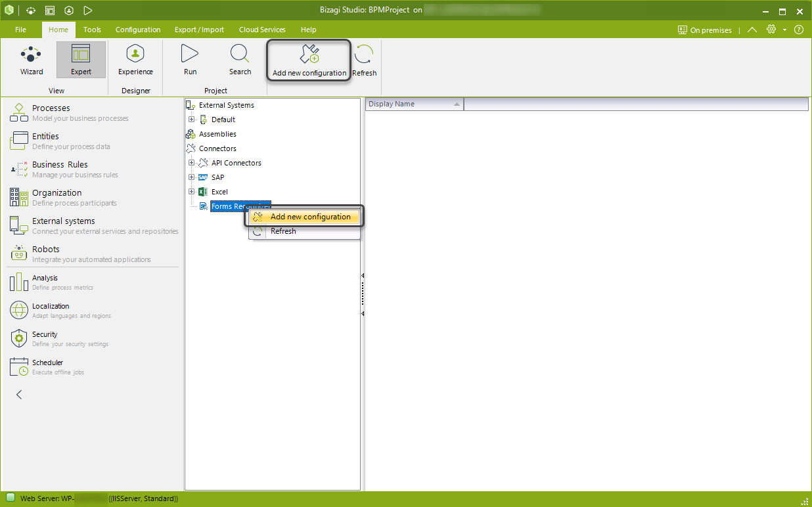Open the Help tab
Image resolution: width=812 pixels, height=507 pixels.
click(x=308, y=30)
